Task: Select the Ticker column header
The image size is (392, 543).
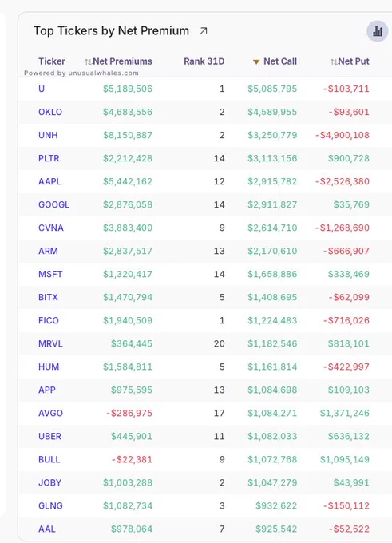Action: (52, 61)
